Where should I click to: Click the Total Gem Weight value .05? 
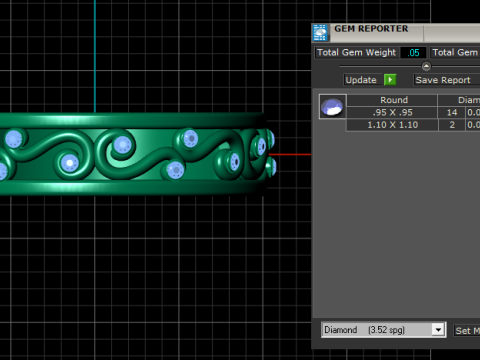413,53
